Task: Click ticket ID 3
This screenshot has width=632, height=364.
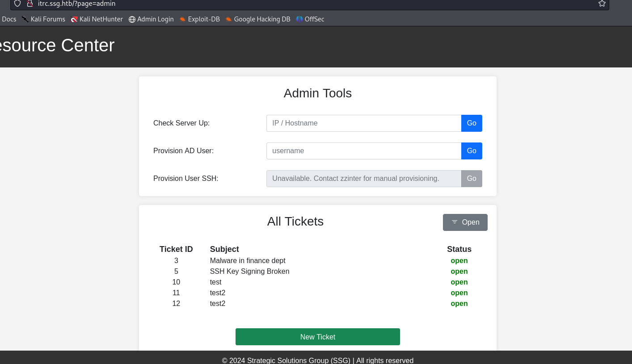Action: click(x=176, y=261)
